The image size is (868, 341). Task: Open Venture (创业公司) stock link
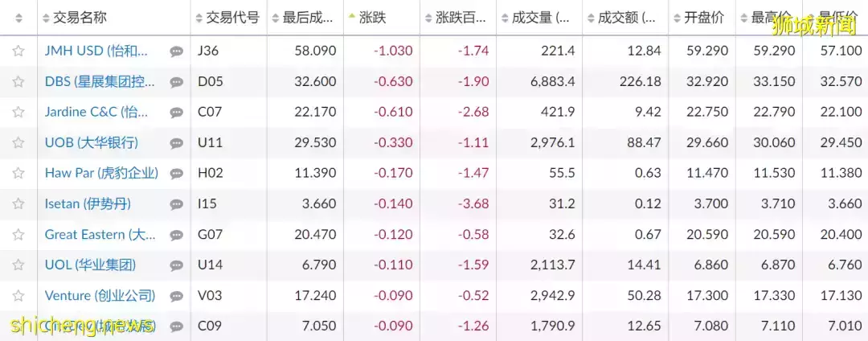pos(100,296)
